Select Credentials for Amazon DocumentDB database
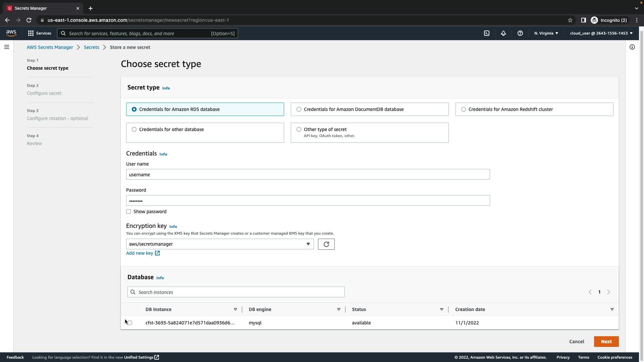The width and height of the screenshot is (644, 362). tap(299, 109)
